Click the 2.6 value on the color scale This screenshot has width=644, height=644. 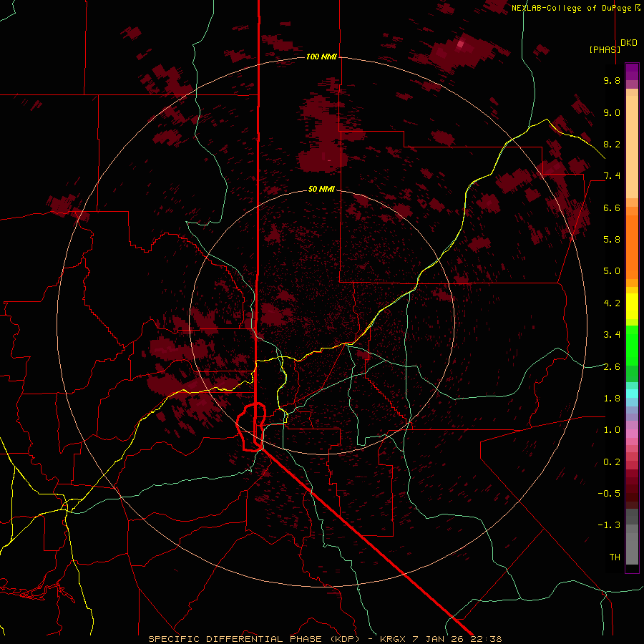point(612,367)
